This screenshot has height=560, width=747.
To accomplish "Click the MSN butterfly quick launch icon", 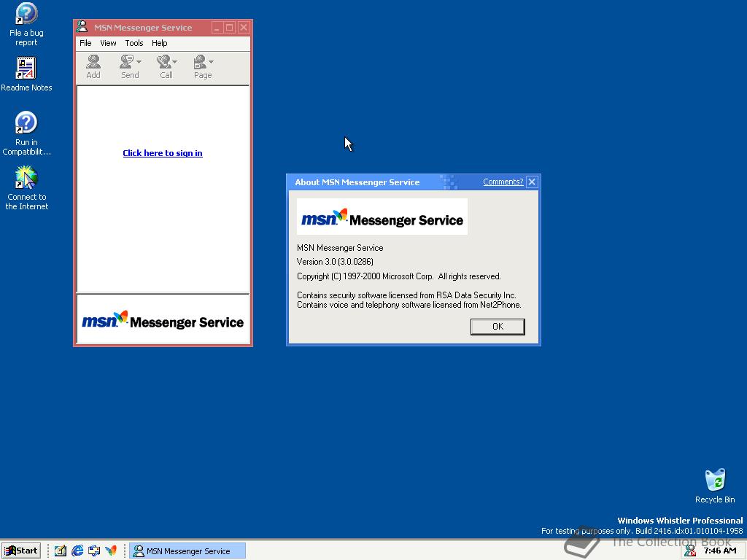I will tap(111, 551).
